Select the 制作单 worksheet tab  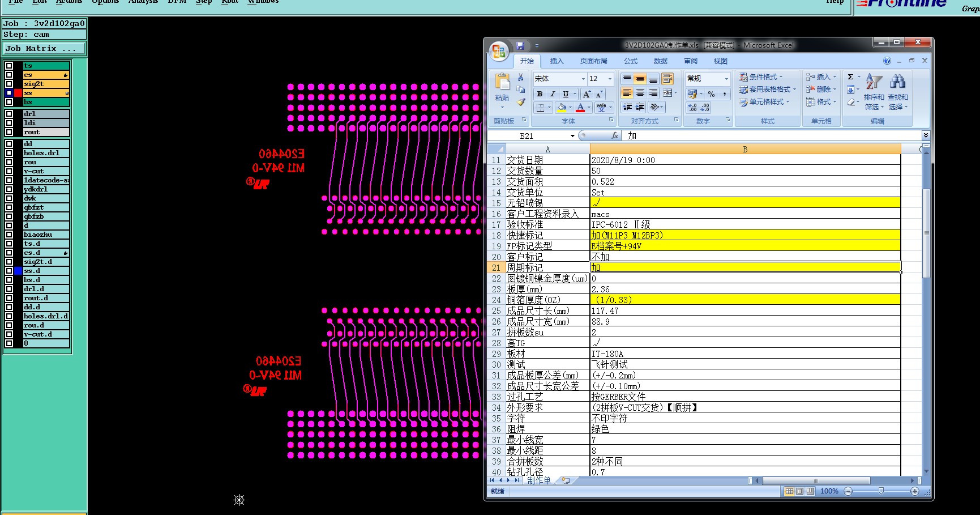pyautogui.click(x=538, y=480)
